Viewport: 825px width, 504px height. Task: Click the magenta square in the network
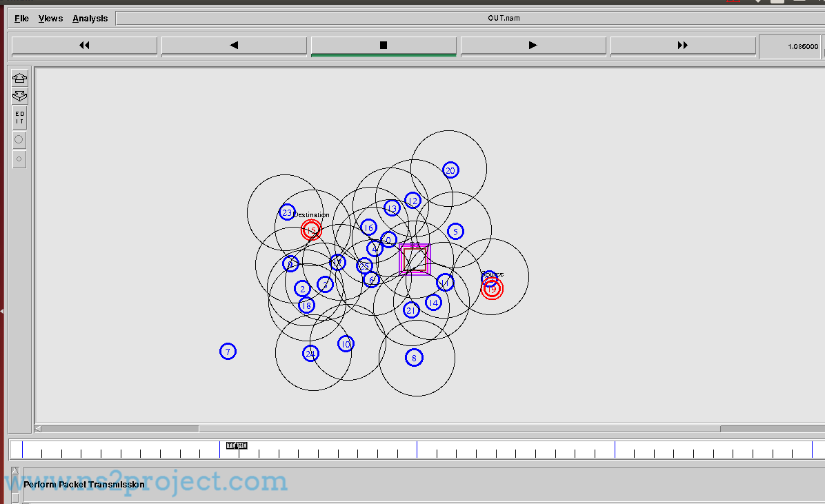(415, 259)
